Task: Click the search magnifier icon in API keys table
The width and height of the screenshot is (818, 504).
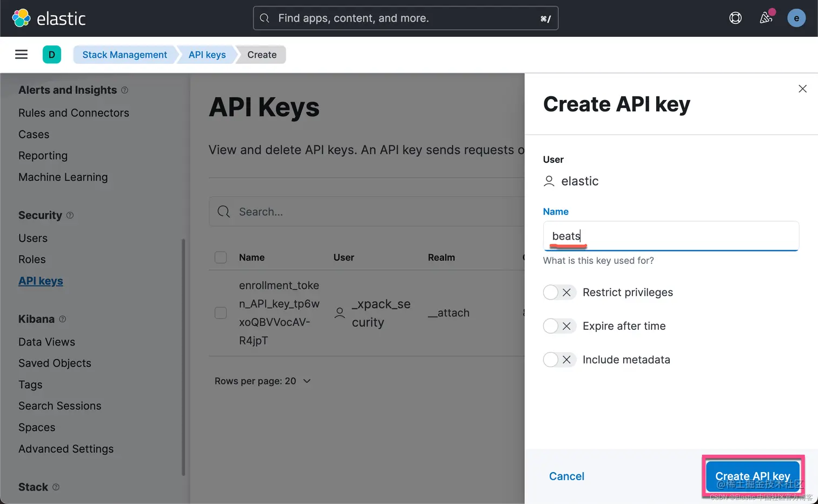Action: click(223, 211)
